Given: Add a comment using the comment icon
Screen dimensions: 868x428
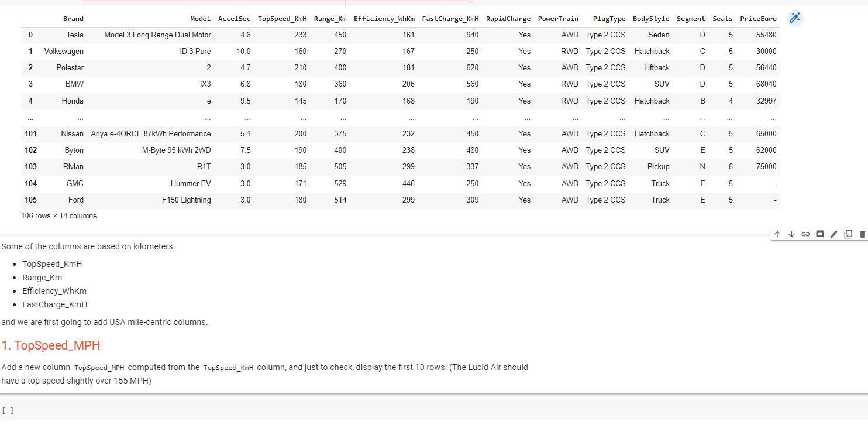Looking at the screenshot, I should click(820, 234).
